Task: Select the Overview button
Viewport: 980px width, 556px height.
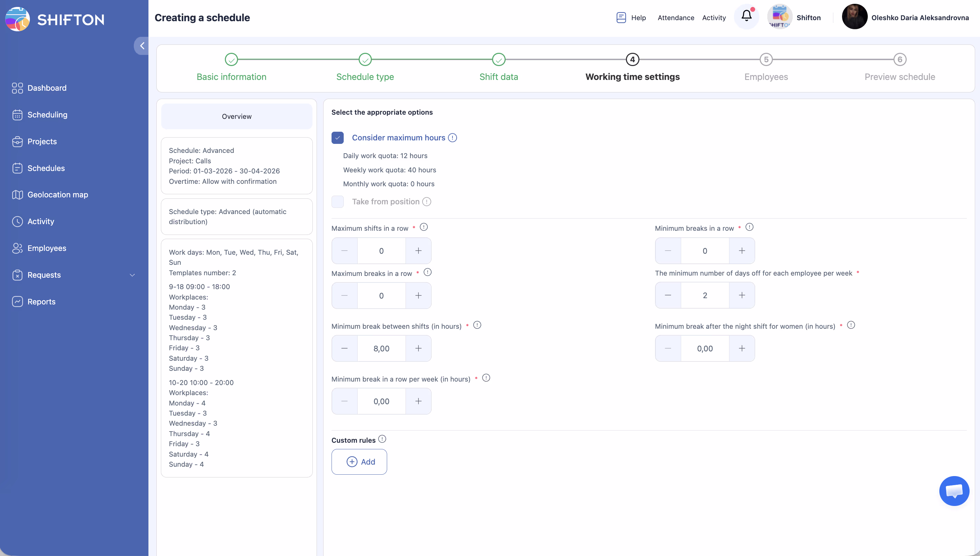Action: pos(237,116)
